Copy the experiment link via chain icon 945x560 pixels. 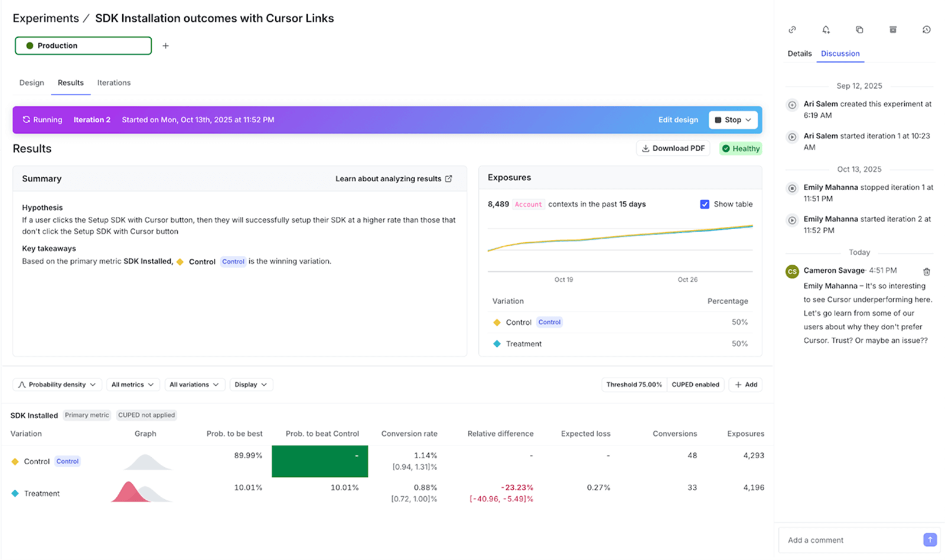(x=792, y=30)
